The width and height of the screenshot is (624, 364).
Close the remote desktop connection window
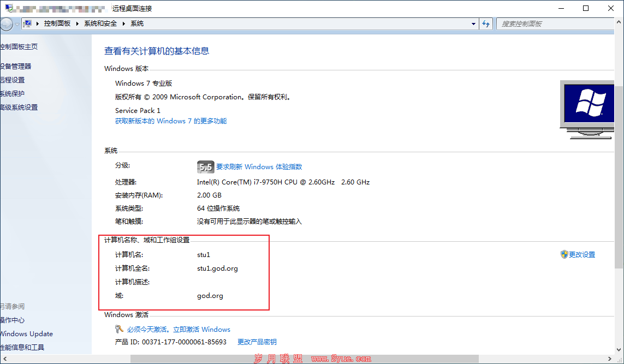(611, 8)
